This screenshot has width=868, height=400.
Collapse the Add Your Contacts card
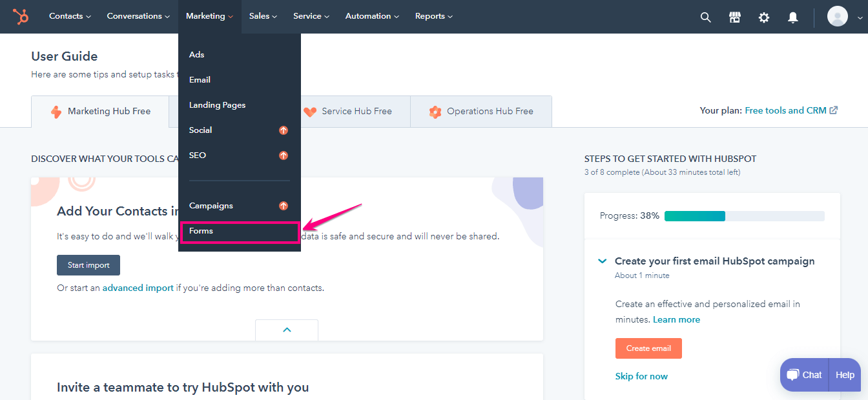tap(287, 330)
